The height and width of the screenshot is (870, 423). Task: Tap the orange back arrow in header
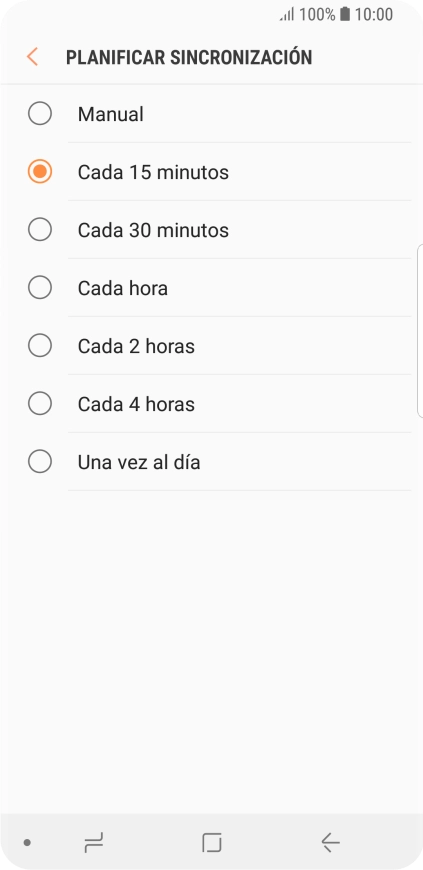coord(32,57)
